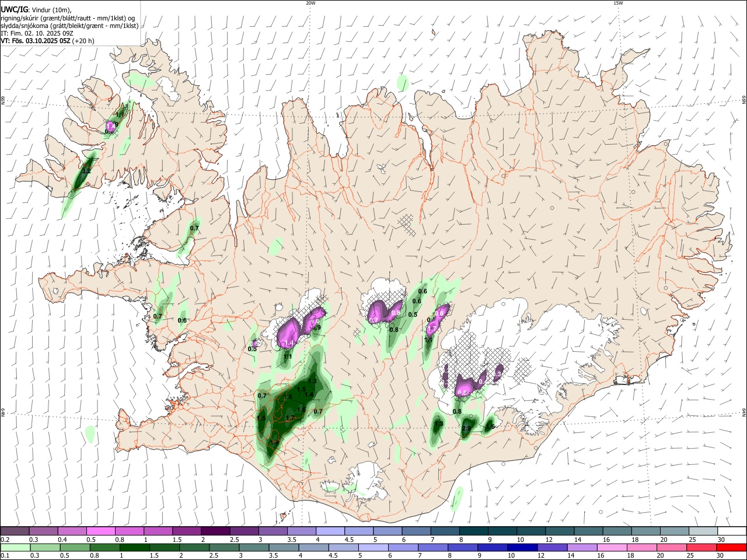Image resolution: width=747 pixels, height=560 pixels.
Task: Pick the light pink 16–18 bottom-row legend swatch
Action: pyautogui.click(x=612, y=547)
